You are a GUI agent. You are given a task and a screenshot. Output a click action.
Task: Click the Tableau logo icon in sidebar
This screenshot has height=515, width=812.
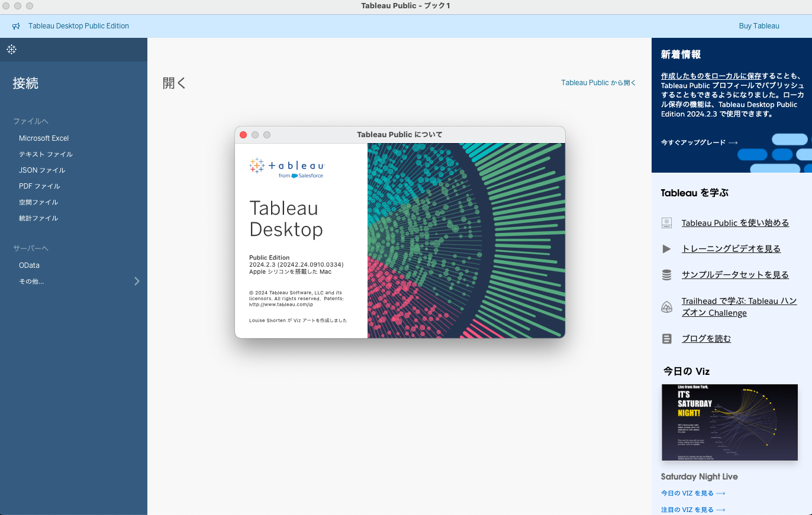point(11,49)
